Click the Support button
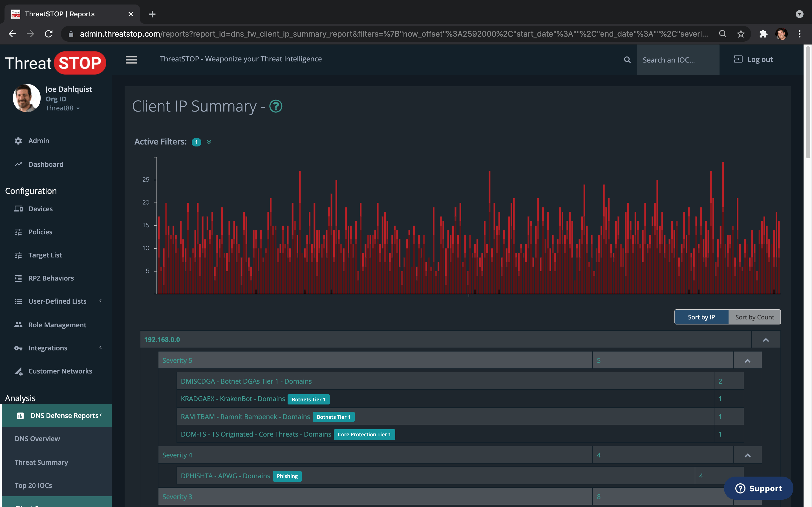The width and height of the screenshot is (812, 507). click(x=758, y=488)
